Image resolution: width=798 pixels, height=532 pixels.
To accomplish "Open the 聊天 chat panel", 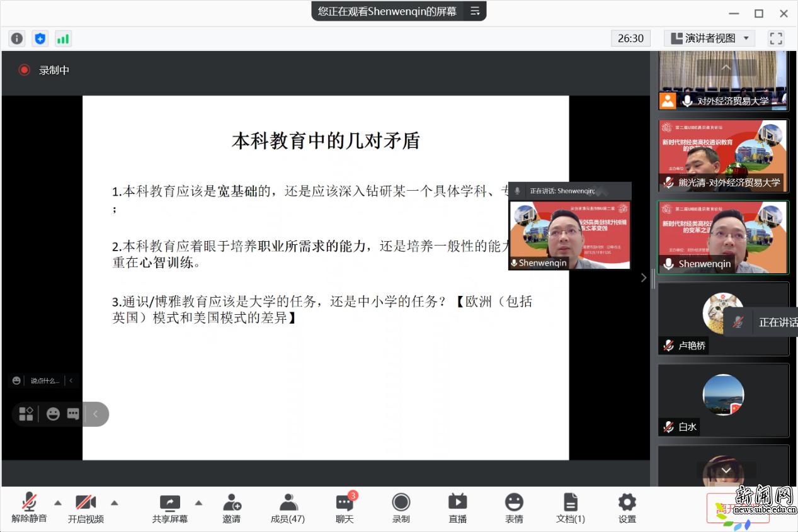I will pyautogui.click(x=345, y=508).
